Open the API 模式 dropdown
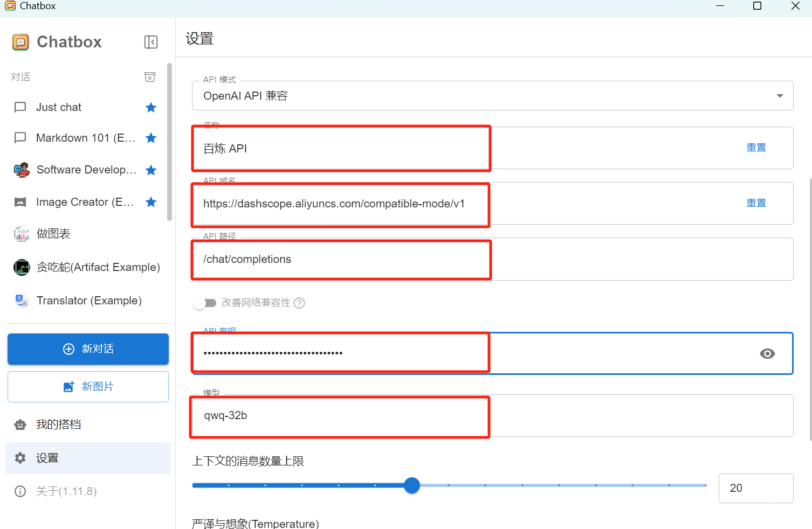Screen dimensions: 812x529 click(x=492, y=96)
